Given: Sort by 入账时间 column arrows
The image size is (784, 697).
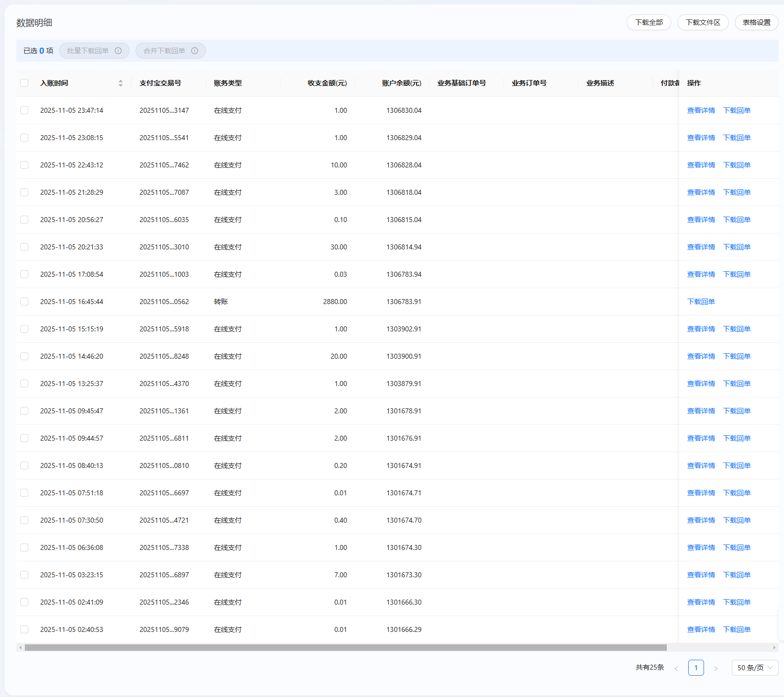Looking at the screenshot, I should pyautogui.click(x=120, y=83).
